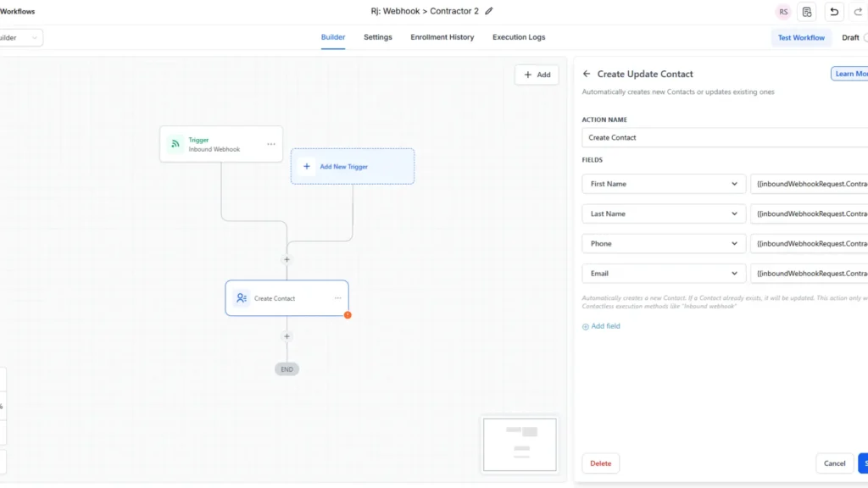Add a step above Create Contact
This screenshot has height=488, width=868.
tap(287, 259)
